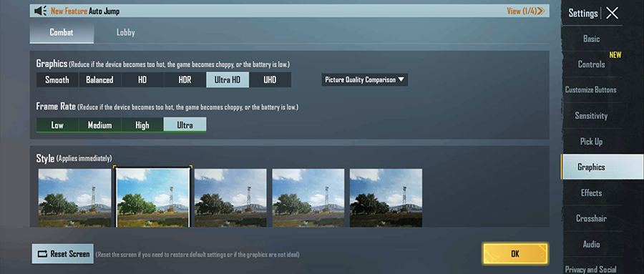Select UHD graphics quality
Viewport: 644px width, 274px height.
(x=270, y=79)
